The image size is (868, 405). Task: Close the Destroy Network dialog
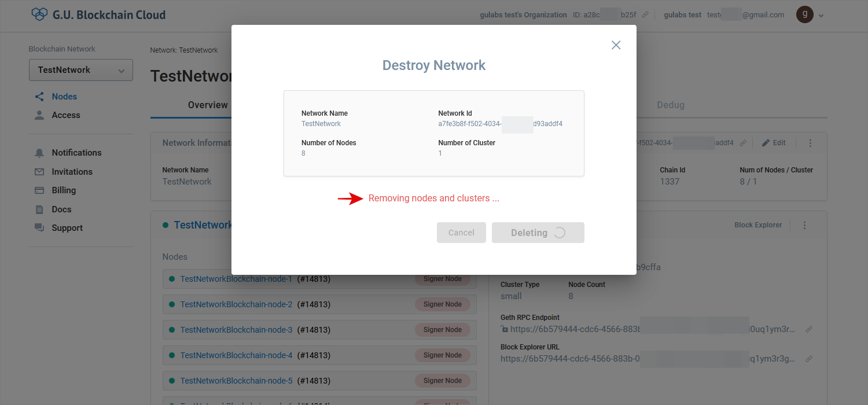pos(616,45)
